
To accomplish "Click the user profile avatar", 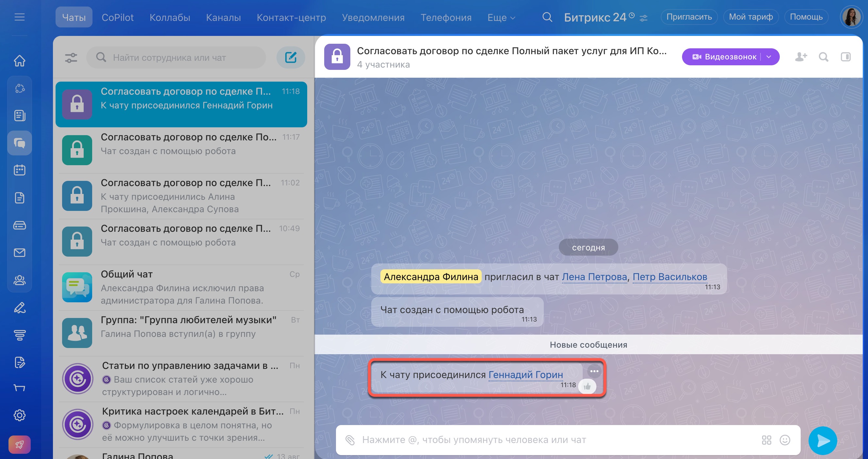I will click(x=851, y=17).
